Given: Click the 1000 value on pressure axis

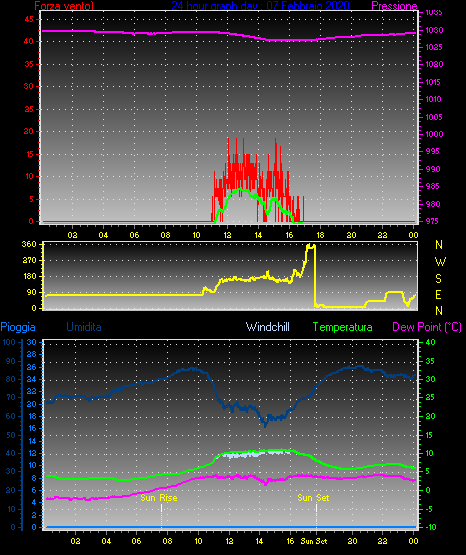Looking at the screenshot, I should click(x=434, y=134).
